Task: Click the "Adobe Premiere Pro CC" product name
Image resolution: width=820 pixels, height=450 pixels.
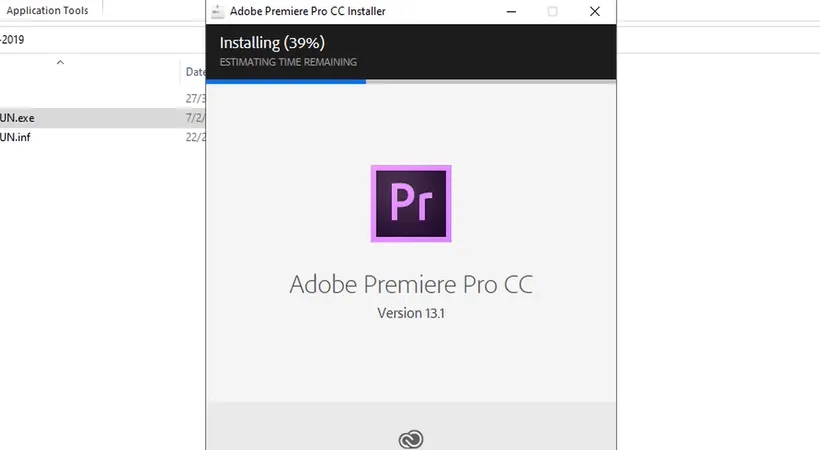Action: (x=411, y=284)
